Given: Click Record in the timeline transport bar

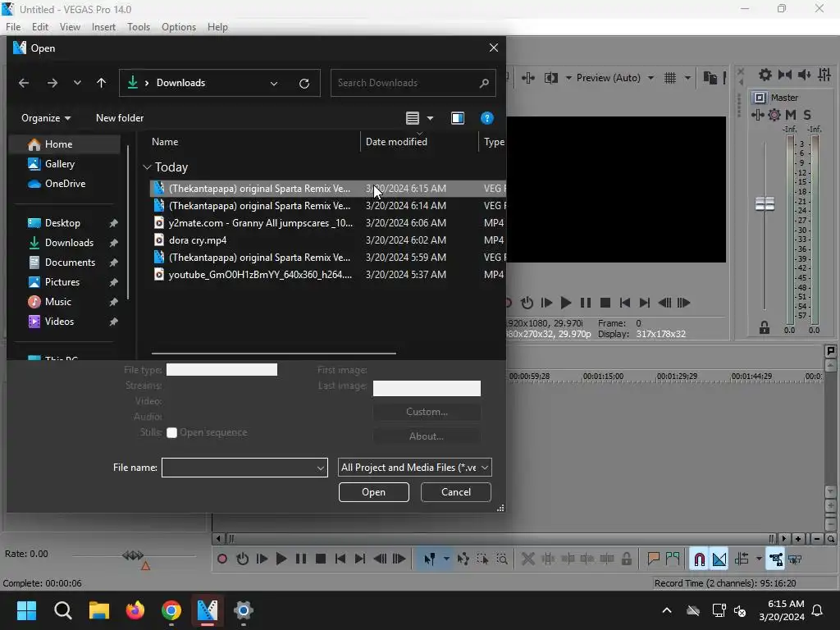Looking at the screenshot, I should [221, 559].
